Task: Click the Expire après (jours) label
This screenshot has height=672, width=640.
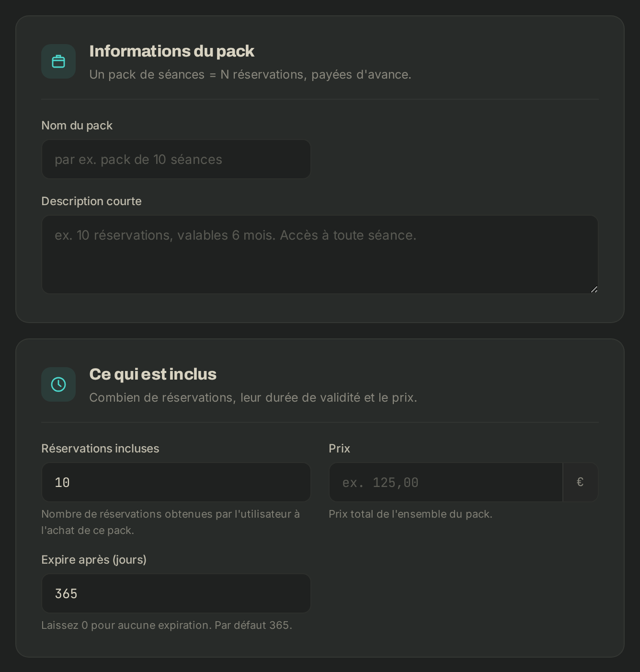Action: point(94,560)
